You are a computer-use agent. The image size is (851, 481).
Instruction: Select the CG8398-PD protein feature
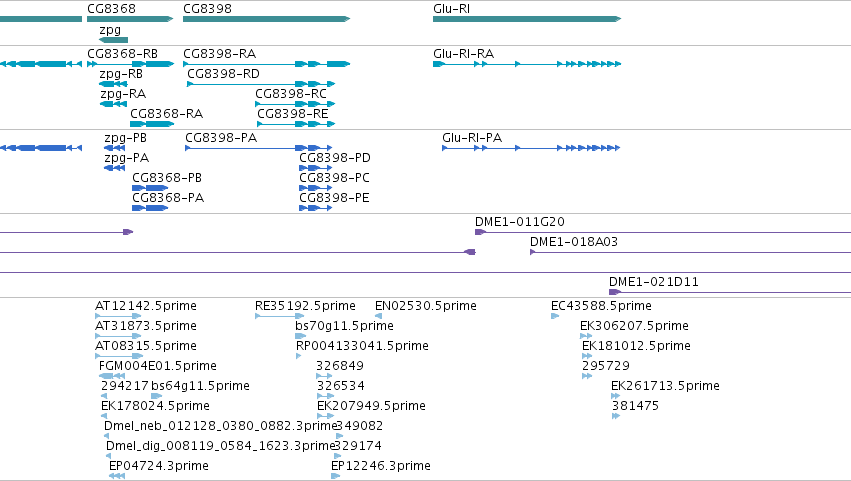tap(315, 168)
